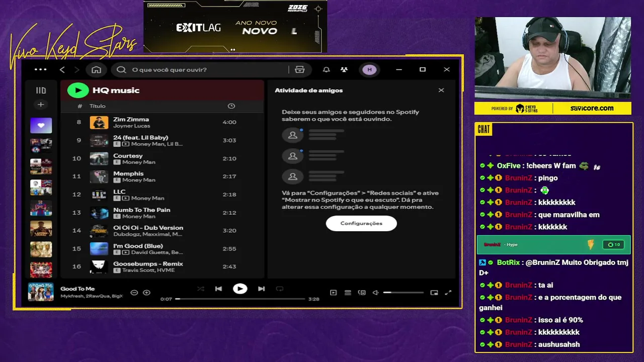This screenshot has height=362, width=644.
Task: Seek within the song progress bar
Action: tap(240, 299)
